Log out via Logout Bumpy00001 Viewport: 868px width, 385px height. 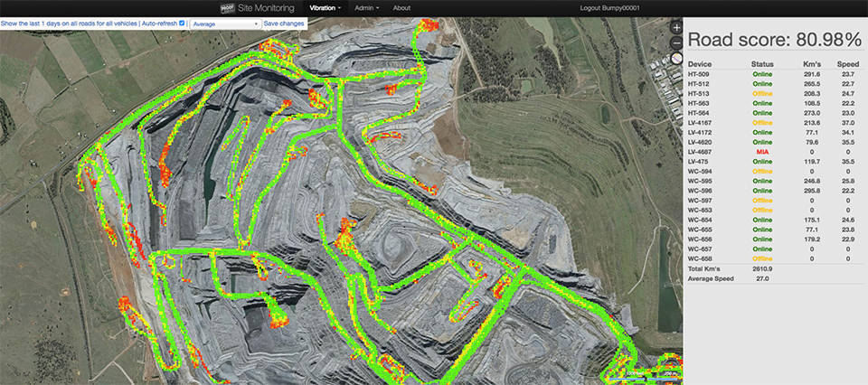point(610,8)
